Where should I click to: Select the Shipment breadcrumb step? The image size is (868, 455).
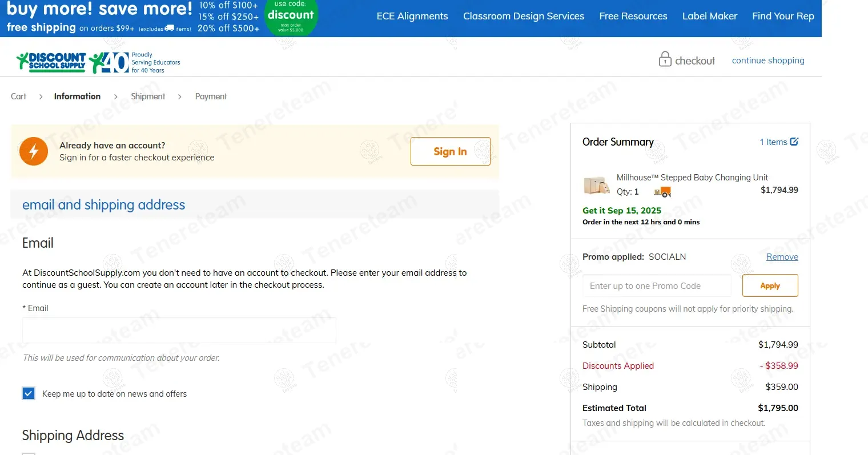[148, 96]
